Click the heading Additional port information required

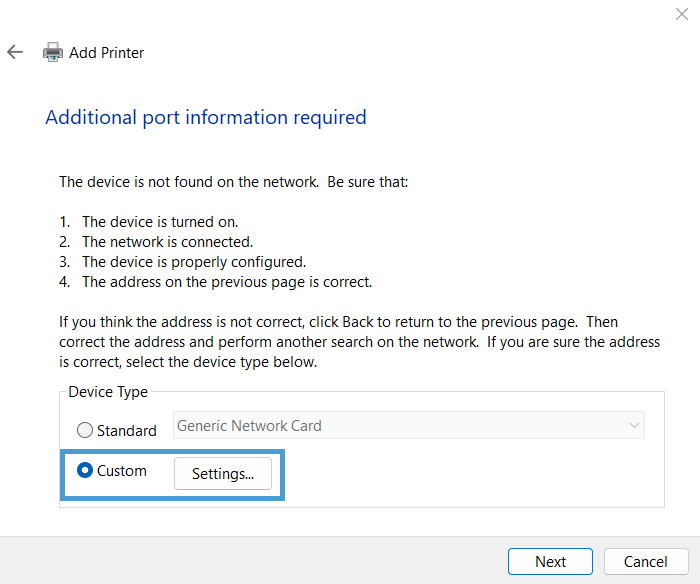[206, 117]
